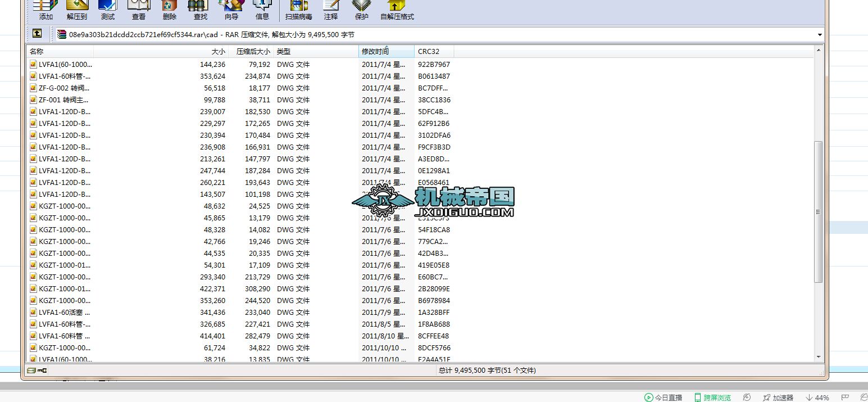868x402 pixels.
Task: Click the 测试 (Test) toolbar icon
Action: (108, 6)
